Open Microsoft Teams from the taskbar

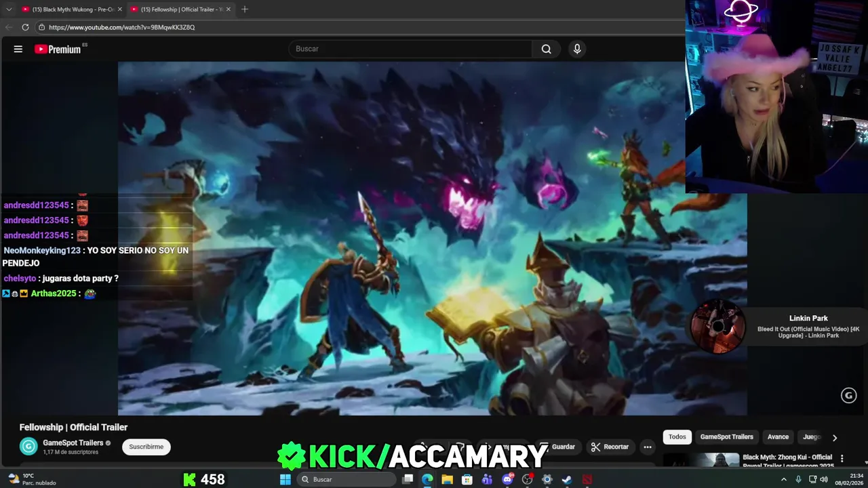point(487,479)
